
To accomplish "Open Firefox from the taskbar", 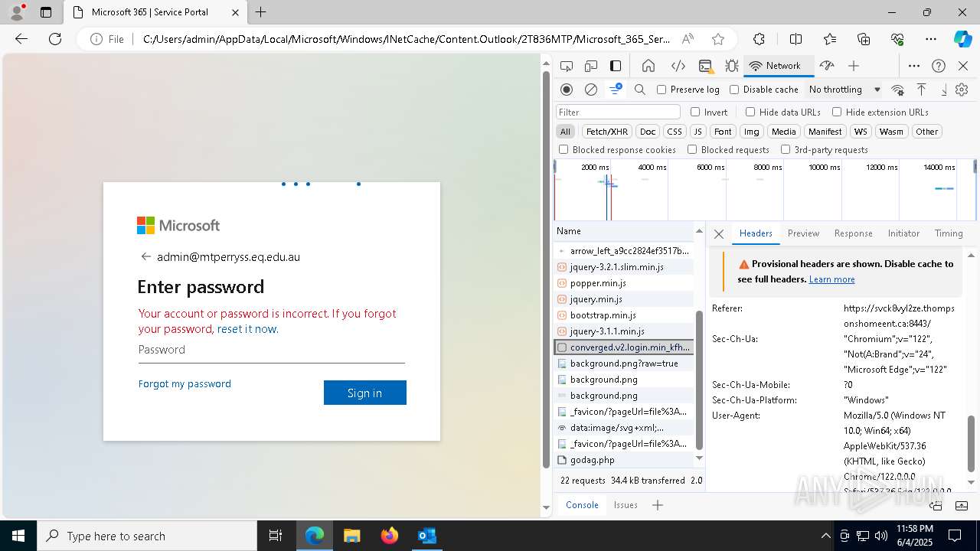I will tap(390, 536).
